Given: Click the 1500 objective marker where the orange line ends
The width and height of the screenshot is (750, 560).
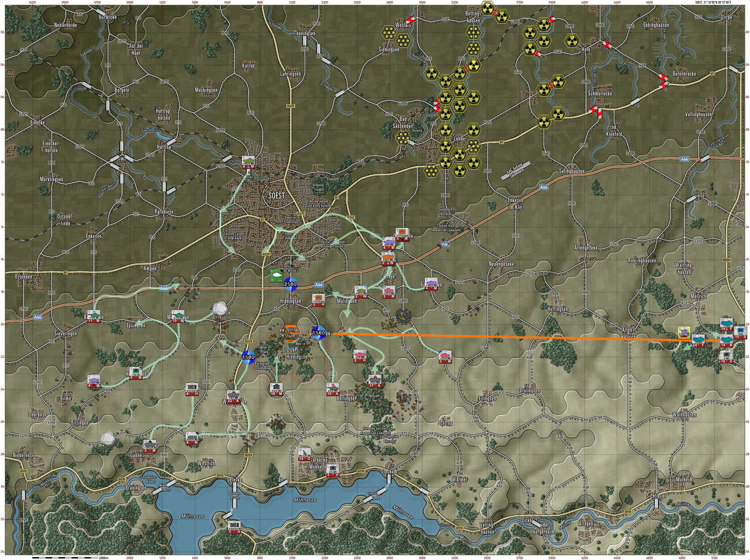Looking at the screenshot, I should click(318, 333).
